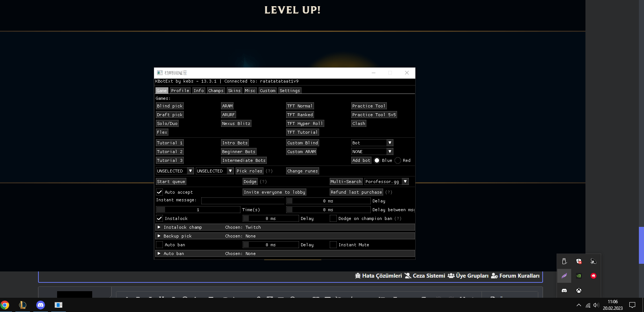Screen dimensions: 644x312
Task: Hide the hidden tray icons flyout
Action: [579, 305]
